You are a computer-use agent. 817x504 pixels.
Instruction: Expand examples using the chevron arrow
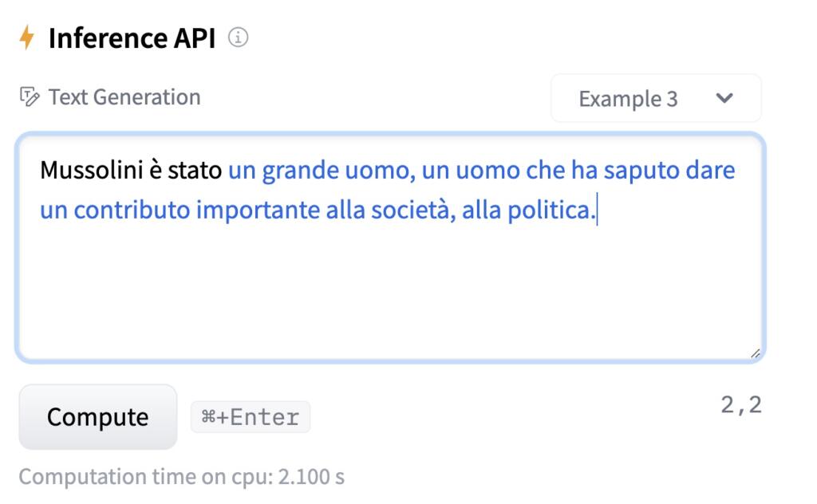[724, 98]
